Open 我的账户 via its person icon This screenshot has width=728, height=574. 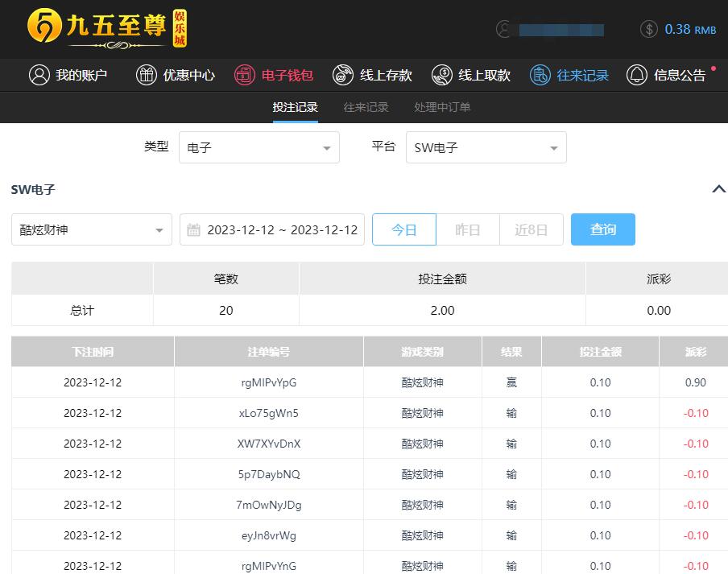tap(39, 75)
